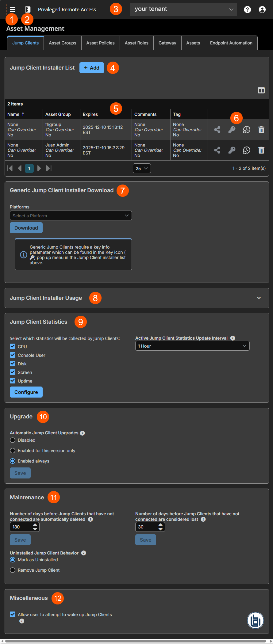Open the Select a Platform dropdown

[71, 215]
